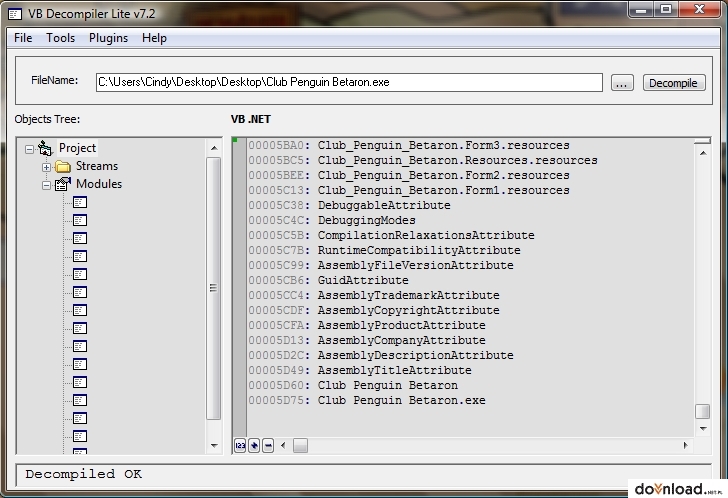The width and height of the screenshot is (728, 498).
Task: Open the File menu
Action: [x=23, y=38]
